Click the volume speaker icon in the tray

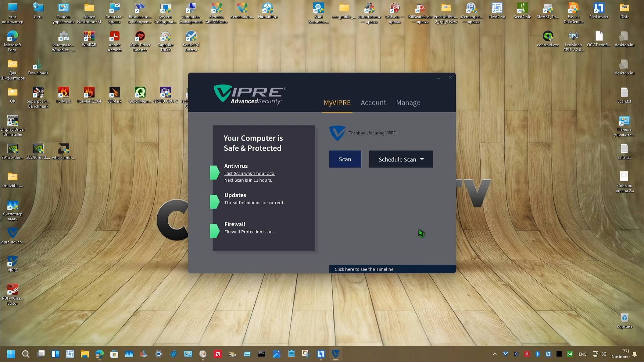[x=603, y=354]
